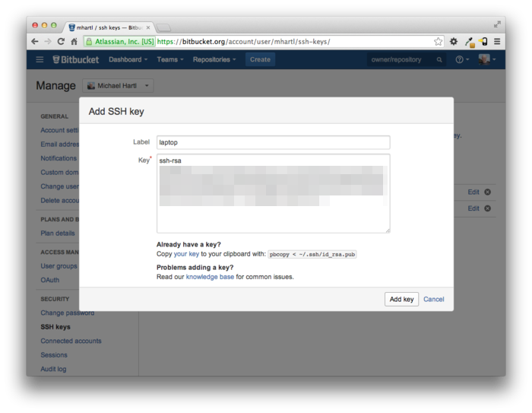Click the green Atlassian SSL lock badge

click(120, 41)
